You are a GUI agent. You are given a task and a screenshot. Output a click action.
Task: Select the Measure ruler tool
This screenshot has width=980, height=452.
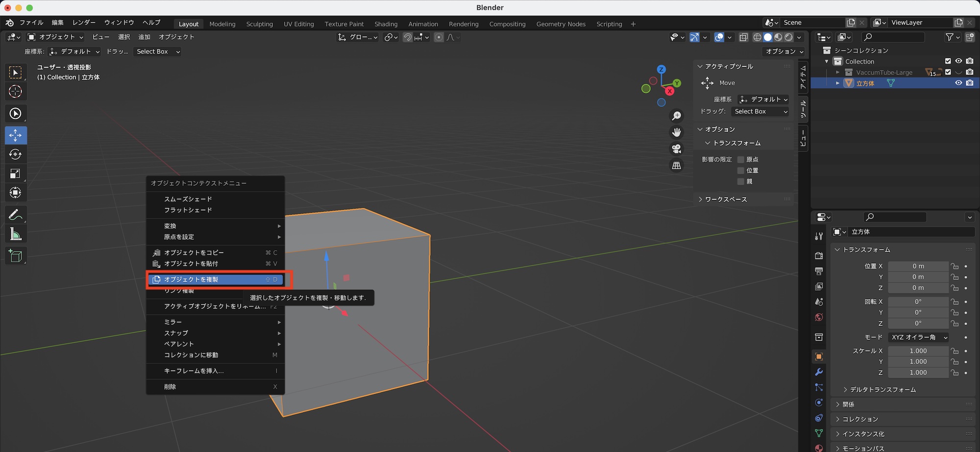pyautogui.click(x=15, y=234)
